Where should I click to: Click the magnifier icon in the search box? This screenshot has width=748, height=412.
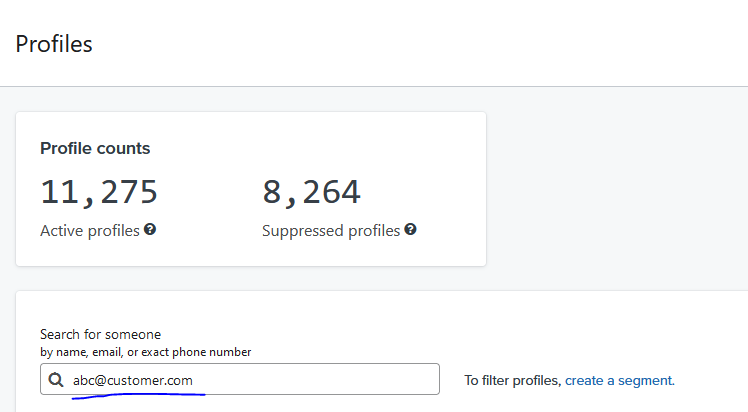(x=56, y=380)
